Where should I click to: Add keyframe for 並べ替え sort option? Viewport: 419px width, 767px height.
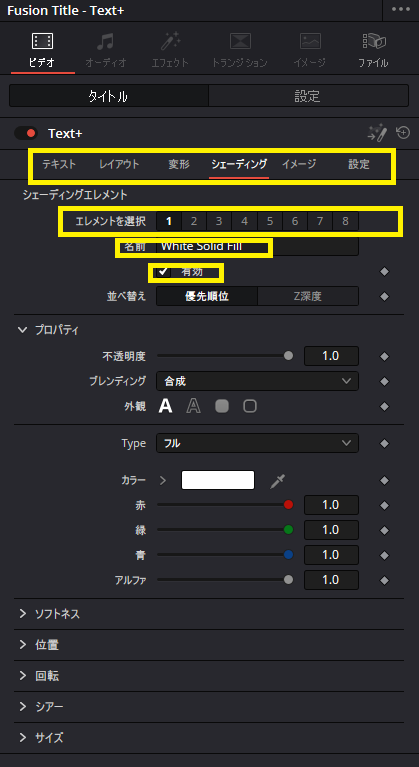tap(385, 296)
